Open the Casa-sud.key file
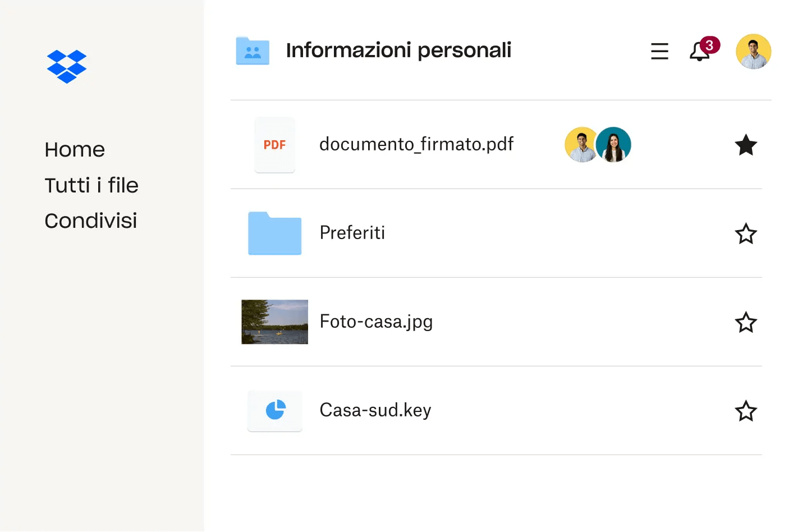This screenshot has width=798, height=532. [374, 410]
